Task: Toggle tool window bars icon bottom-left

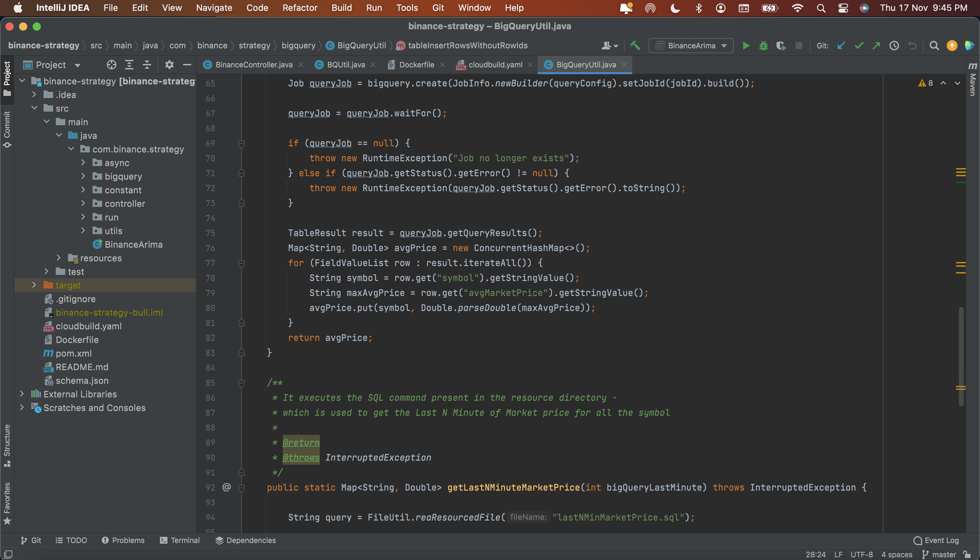Action: point(8,554)
